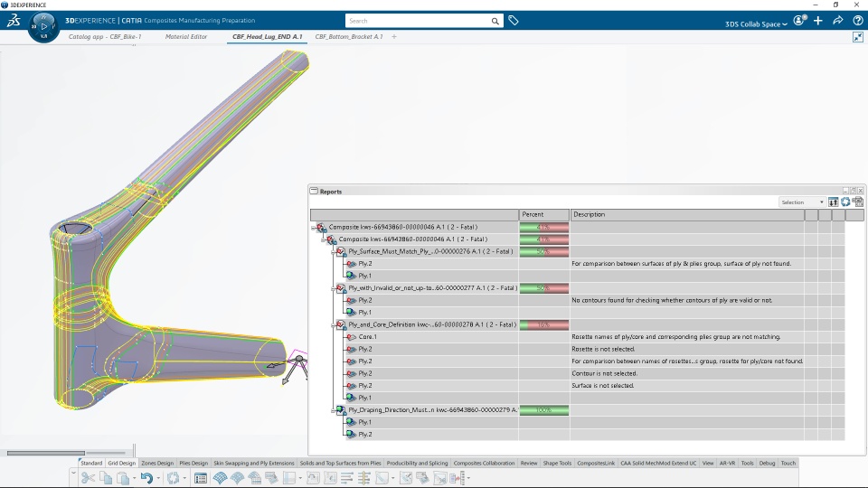This screenshot has height=488, width=868.
Task: Click the export report icon in Reports panel
Action: 857,202
